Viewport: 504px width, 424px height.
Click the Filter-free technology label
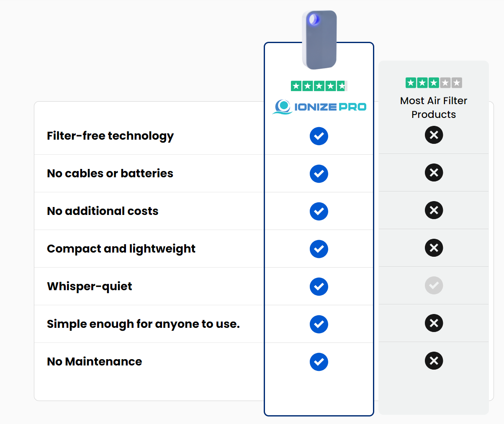pos(111,136)
